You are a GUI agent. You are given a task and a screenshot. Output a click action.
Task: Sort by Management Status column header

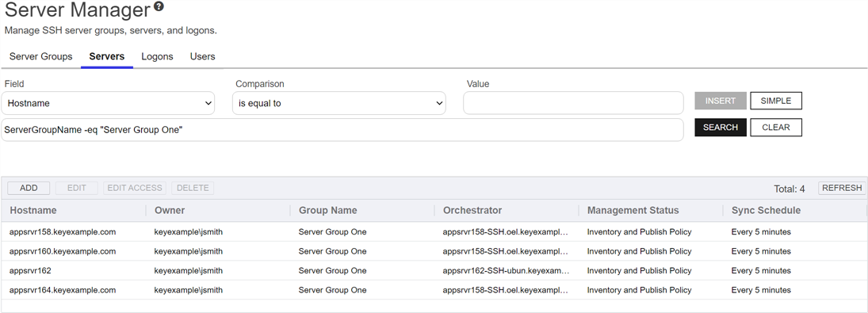click(633, 210)
